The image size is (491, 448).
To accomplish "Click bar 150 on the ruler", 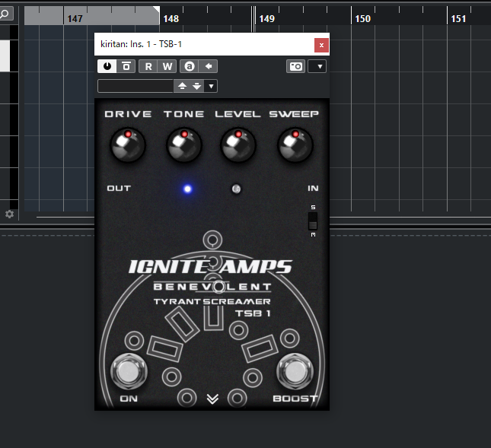I will point(362,19).
